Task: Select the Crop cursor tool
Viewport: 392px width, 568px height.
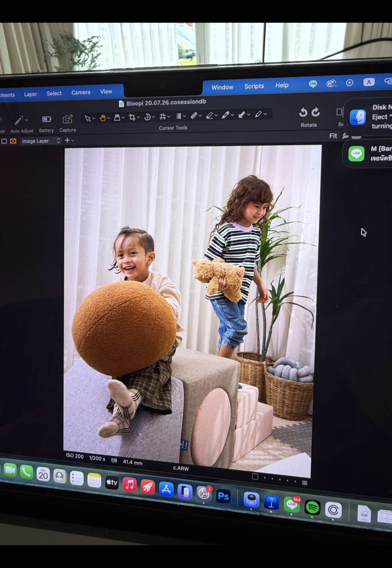Action: click(132, 117)
